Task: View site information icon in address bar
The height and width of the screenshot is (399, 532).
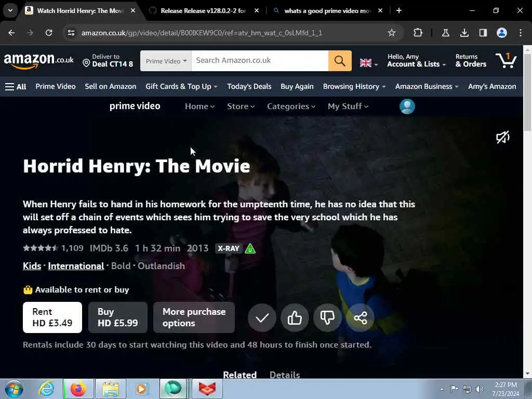Action: tap(71, 33)
